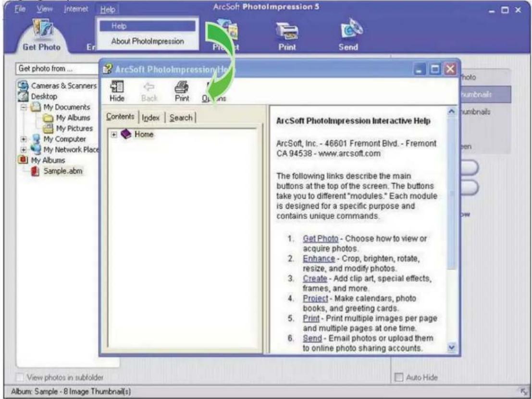
Task: Click Print icon in Help window toolbar
Action: [182, 92]
